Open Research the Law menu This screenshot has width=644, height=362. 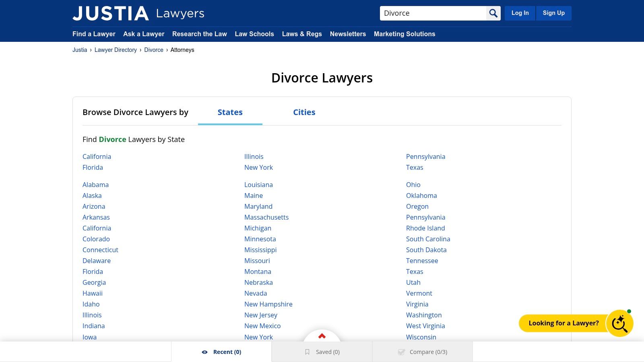click(200, 34)
